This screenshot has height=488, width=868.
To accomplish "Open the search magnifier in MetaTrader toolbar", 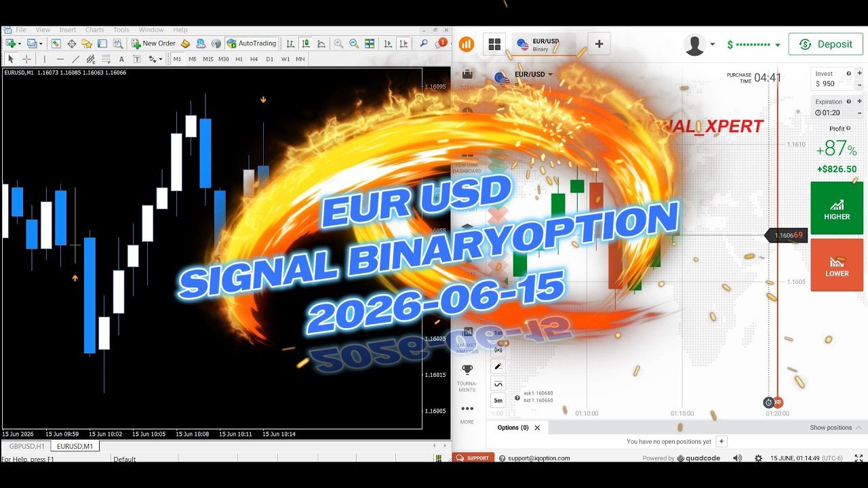I will click(424, 43).
